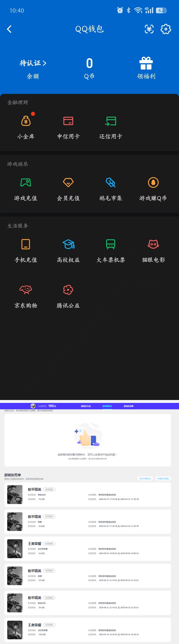
Task: Open 京东购物 dog icon
Action: 26,290
